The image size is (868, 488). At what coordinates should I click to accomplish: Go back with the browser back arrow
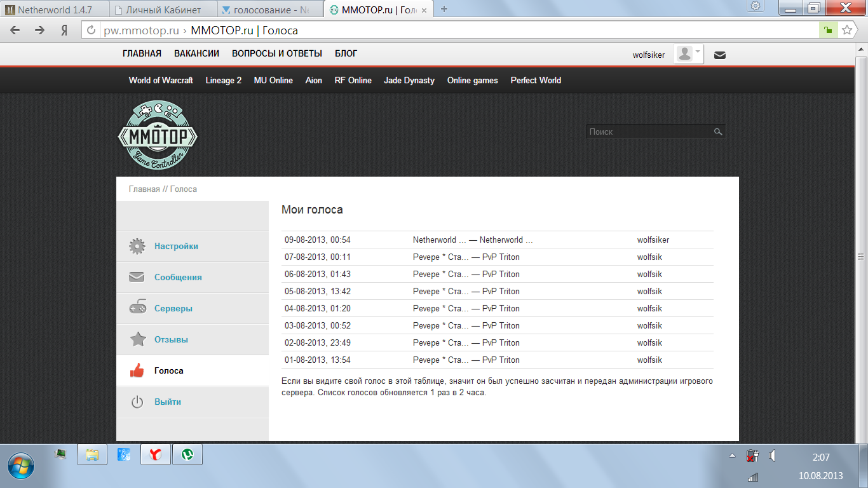click(15, 30)
